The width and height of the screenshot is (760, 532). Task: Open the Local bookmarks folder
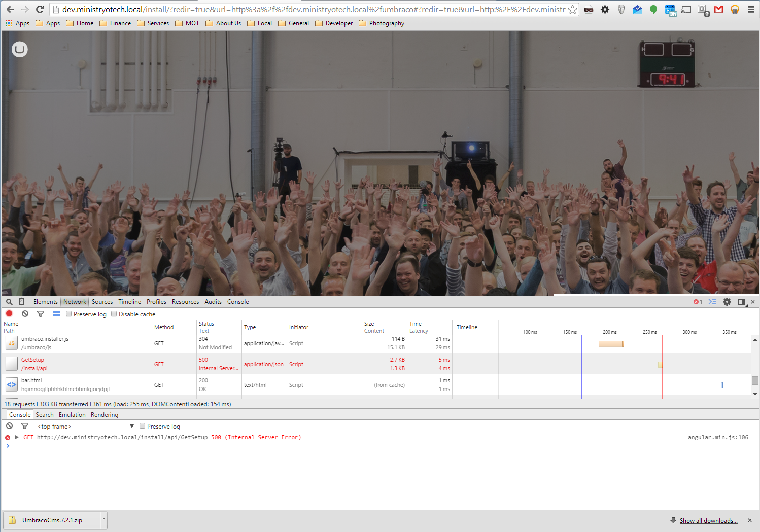[x=259, y=23]
